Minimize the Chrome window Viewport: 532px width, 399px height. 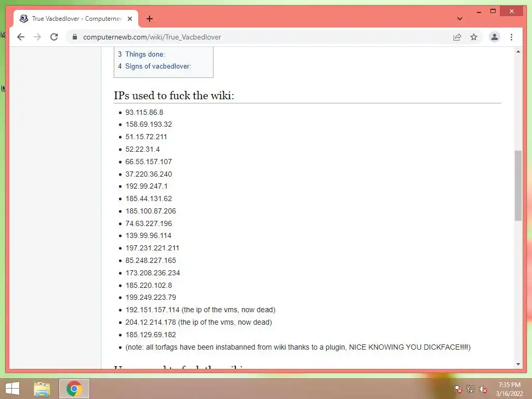point(478,11)
